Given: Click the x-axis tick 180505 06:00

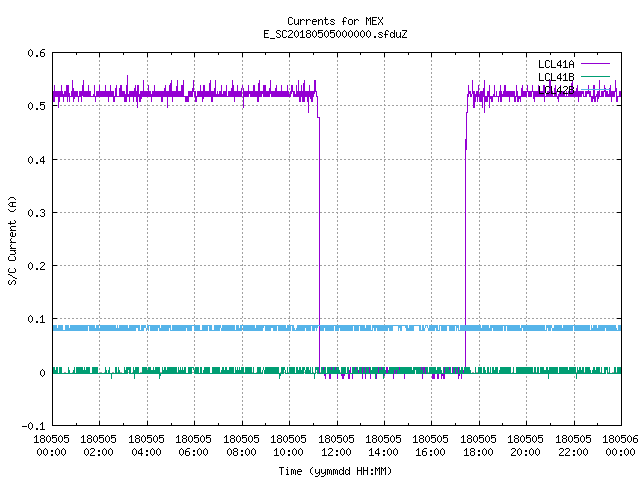Looking at the screenshot, I should point(193,445).
